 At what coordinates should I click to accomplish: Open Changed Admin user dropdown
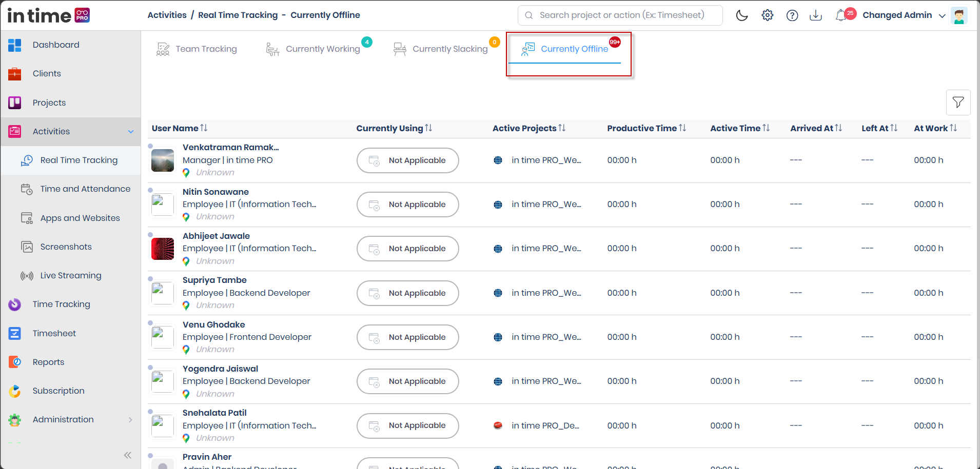point(904,15)
